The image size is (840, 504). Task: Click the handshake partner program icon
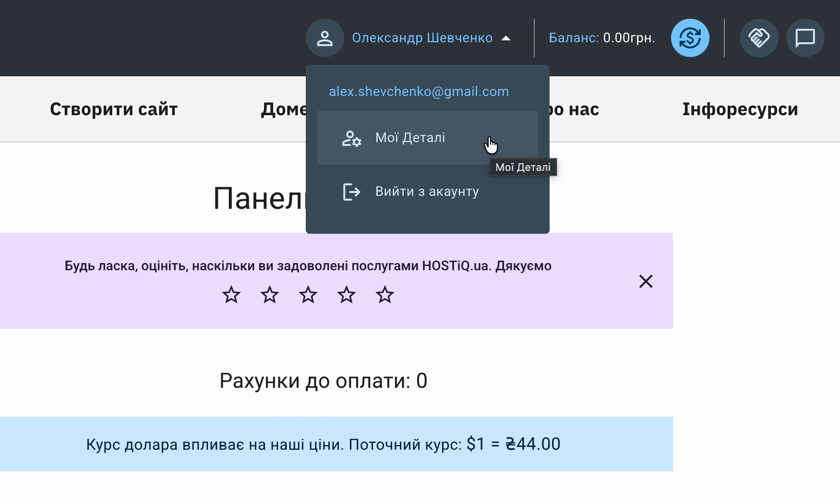759,38
